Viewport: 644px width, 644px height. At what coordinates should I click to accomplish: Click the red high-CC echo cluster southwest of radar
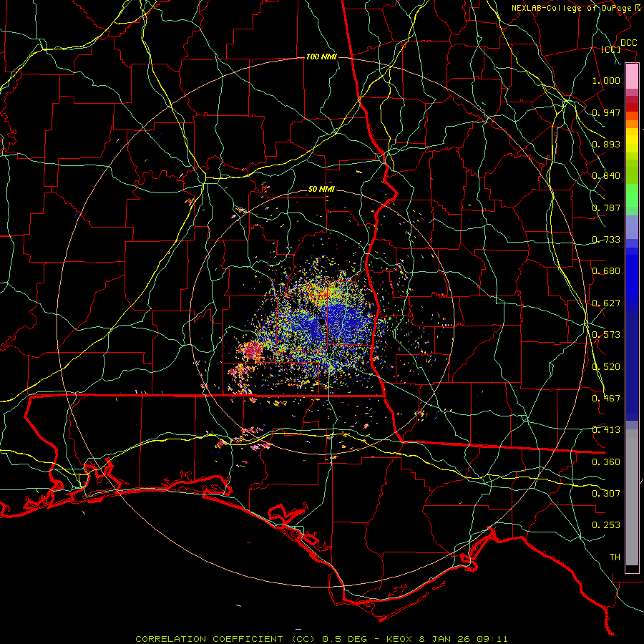click(253, 351)
